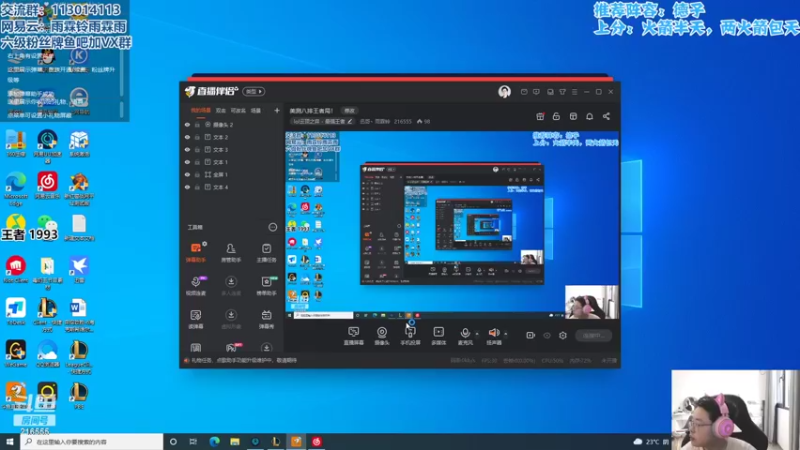Hide the 全屏 1 layer with its eye icon
800x450 pixels.
pos(187,174)
